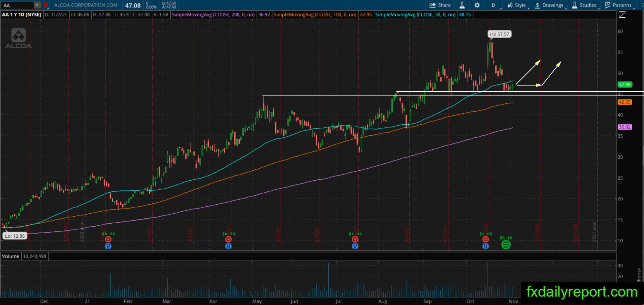Expand the symbol selector dropdown arrow
Screen dimensions: 644x305
37,5
